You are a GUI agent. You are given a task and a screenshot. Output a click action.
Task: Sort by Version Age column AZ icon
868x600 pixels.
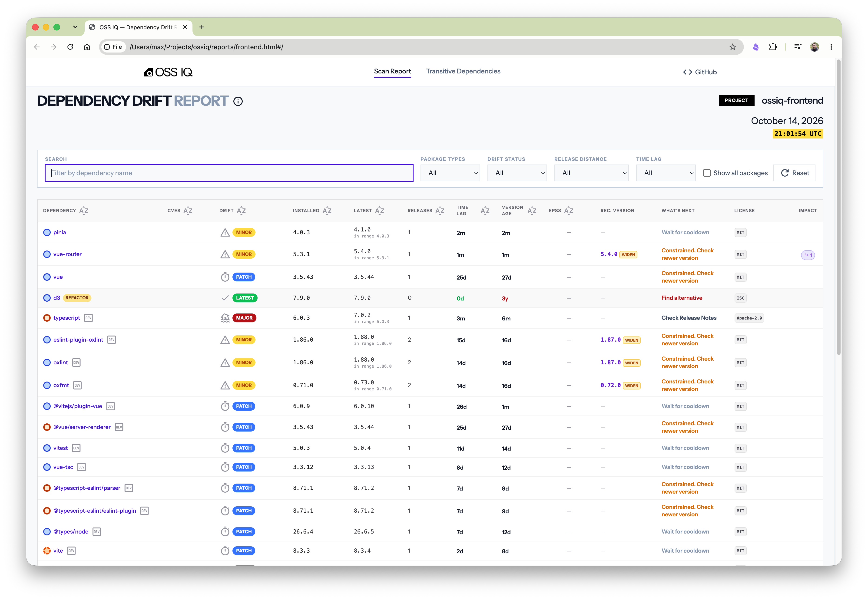click(531, 211)
